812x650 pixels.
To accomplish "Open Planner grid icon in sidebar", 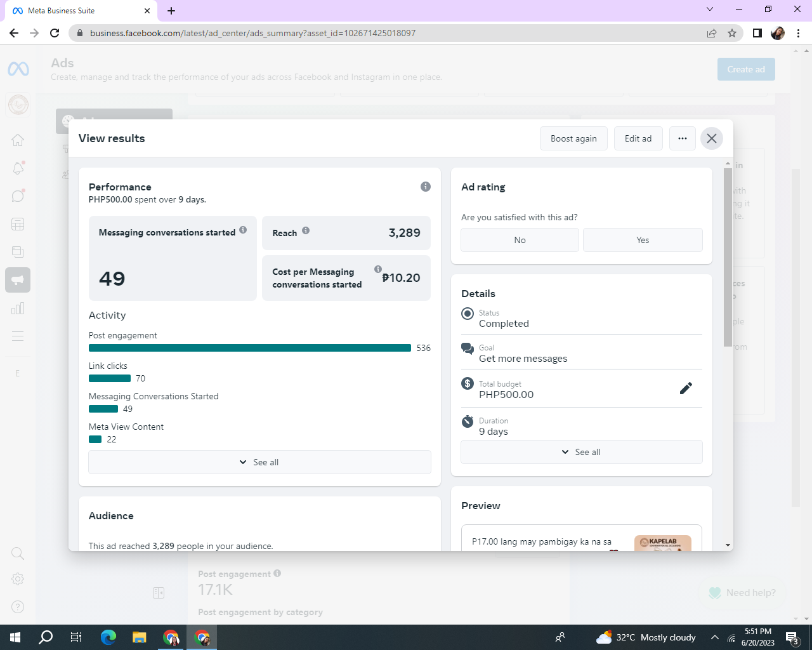I will click(18, 224).
